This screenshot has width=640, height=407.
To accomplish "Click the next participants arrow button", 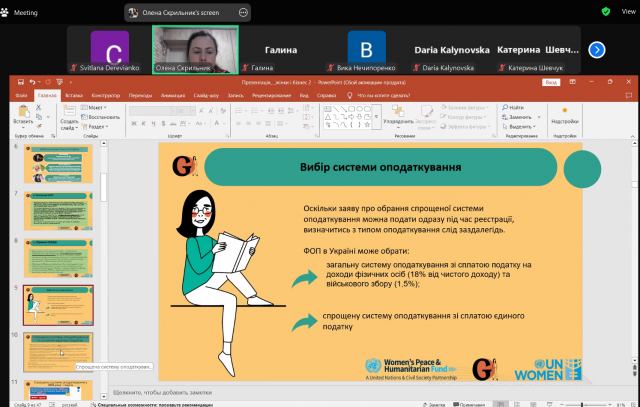I will (x=597, y=49).
